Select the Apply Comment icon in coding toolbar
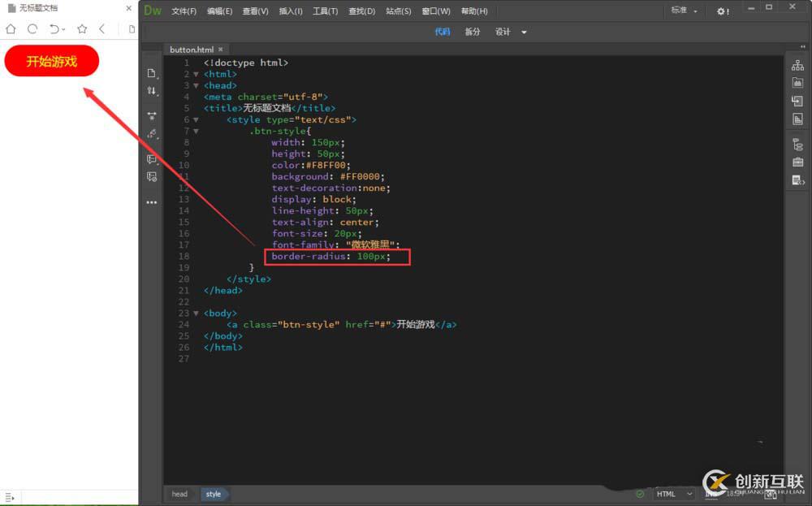The image size is (812, 506). pyautogui.click(x=152, y=159)
